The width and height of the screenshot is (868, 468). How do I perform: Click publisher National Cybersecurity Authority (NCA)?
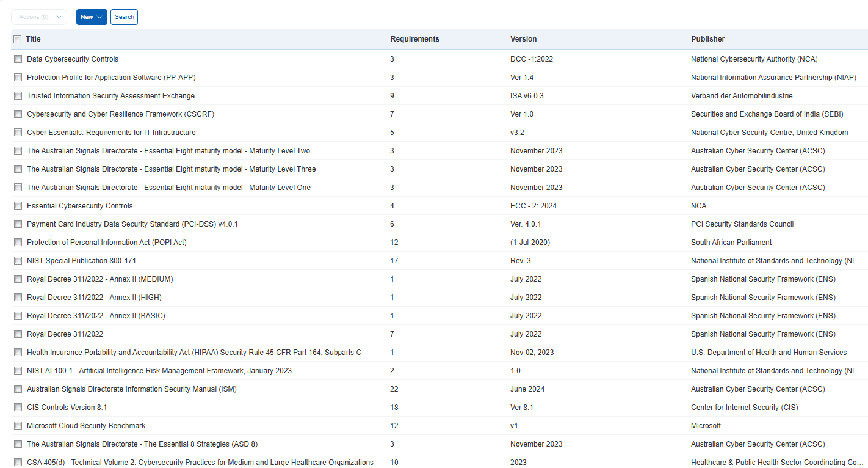coord(754,59)
